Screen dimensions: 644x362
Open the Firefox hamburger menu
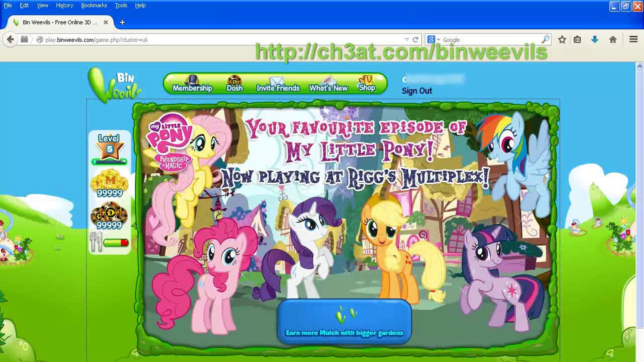(x=633, y=40)
